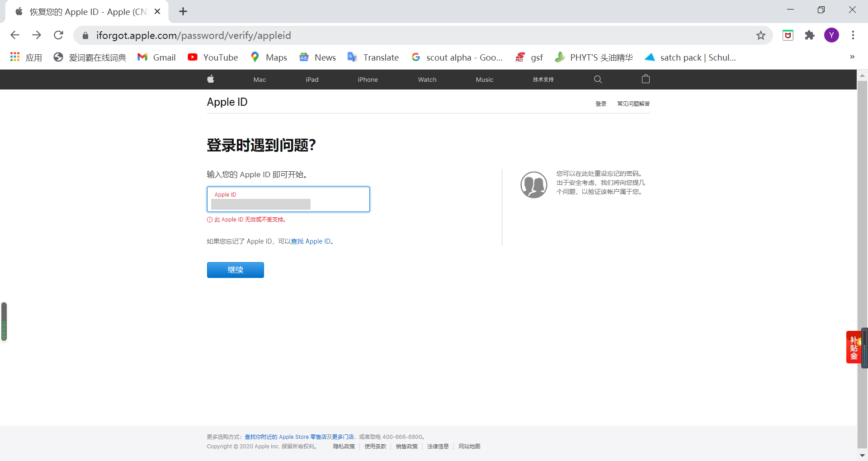868x461 pixels.
Task: Open the Gmail bookmark
Action: point(156,57)
